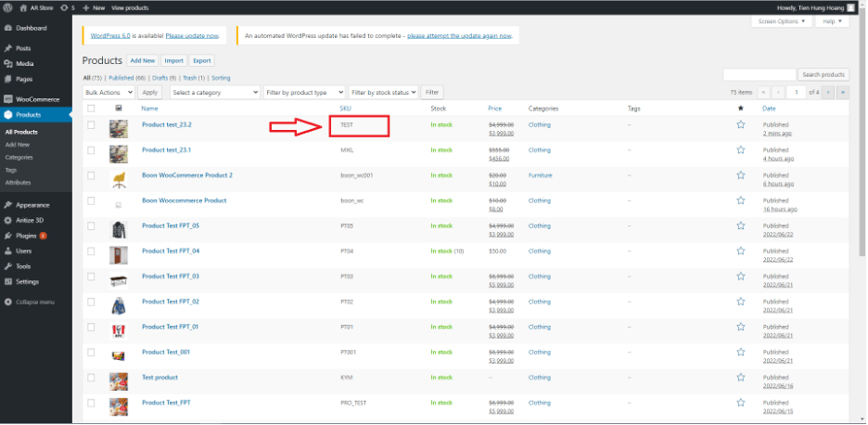This screenshot has width=868, height=425.
Task: Toggle featured star for Product Test FPT_04
Action: pos(741,251)
